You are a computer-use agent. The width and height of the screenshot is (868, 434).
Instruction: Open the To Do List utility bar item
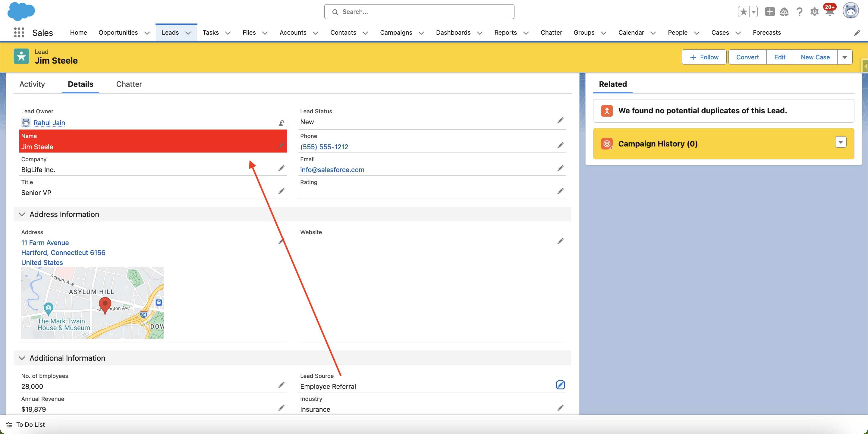26,425
